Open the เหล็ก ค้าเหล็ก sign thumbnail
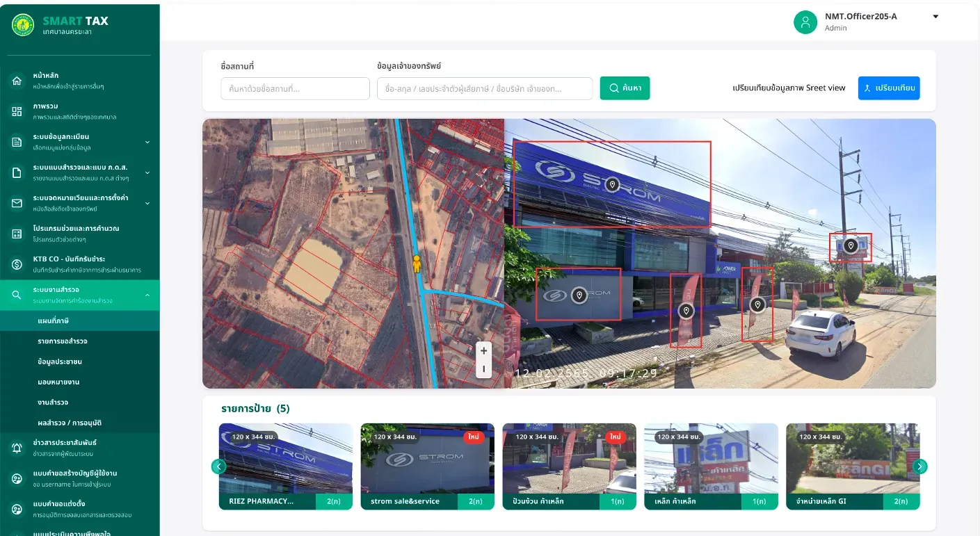 (x=712, y=466)
